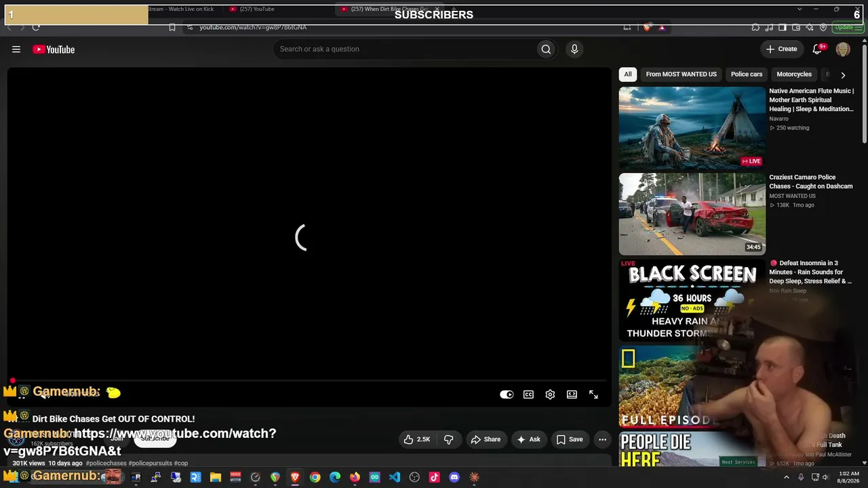Open the Create button
Viewport: 868px width, 488px height.
coord(781,49)
